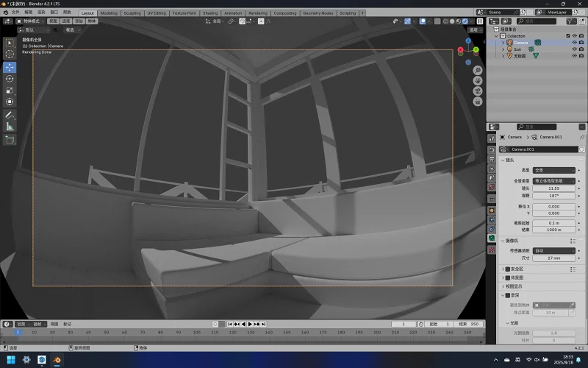Activate the Rotate tool

click(10, 79)
